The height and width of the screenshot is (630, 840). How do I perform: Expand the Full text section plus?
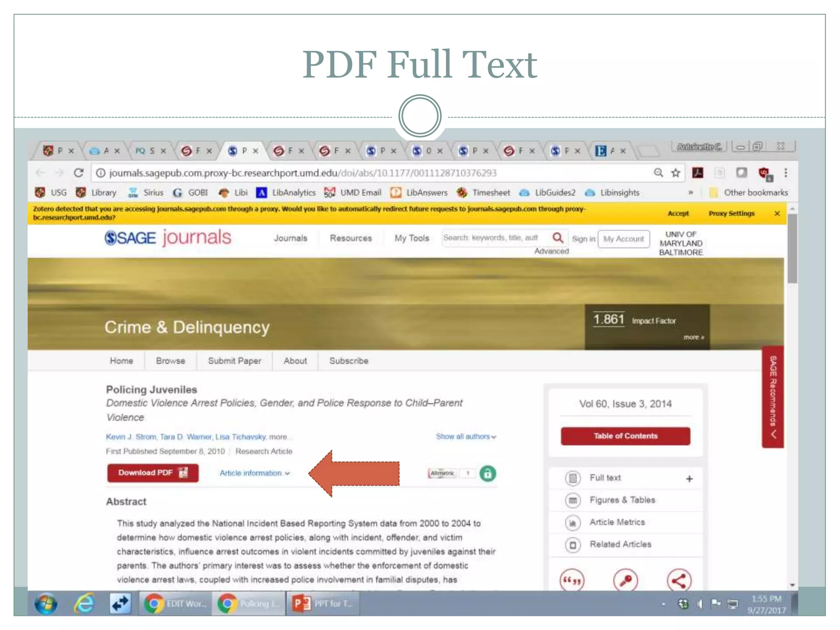point(689,479)
